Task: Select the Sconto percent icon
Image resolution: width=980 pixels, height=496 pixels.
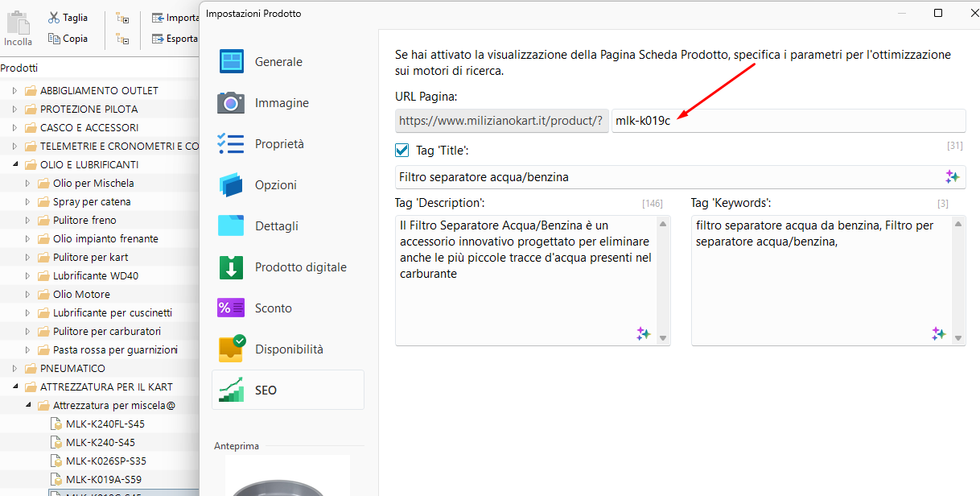Action: (x=231, y=308)
